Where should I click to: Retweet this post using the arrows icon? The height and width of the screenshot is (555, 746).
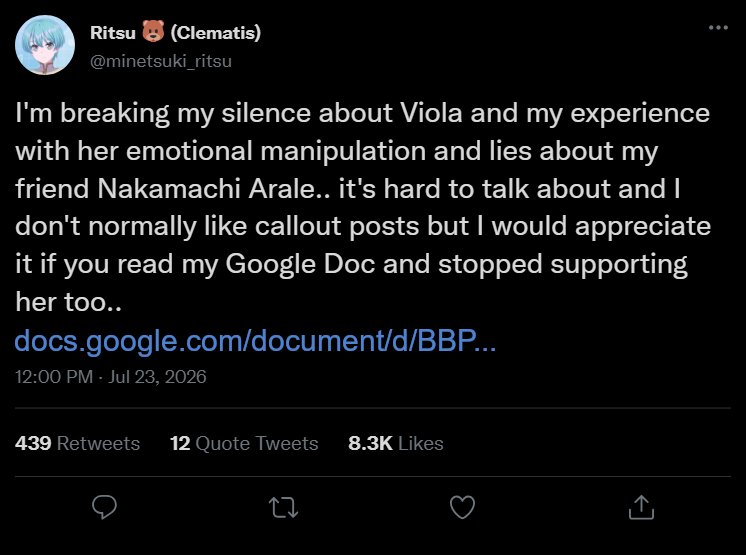pos(284,507)
